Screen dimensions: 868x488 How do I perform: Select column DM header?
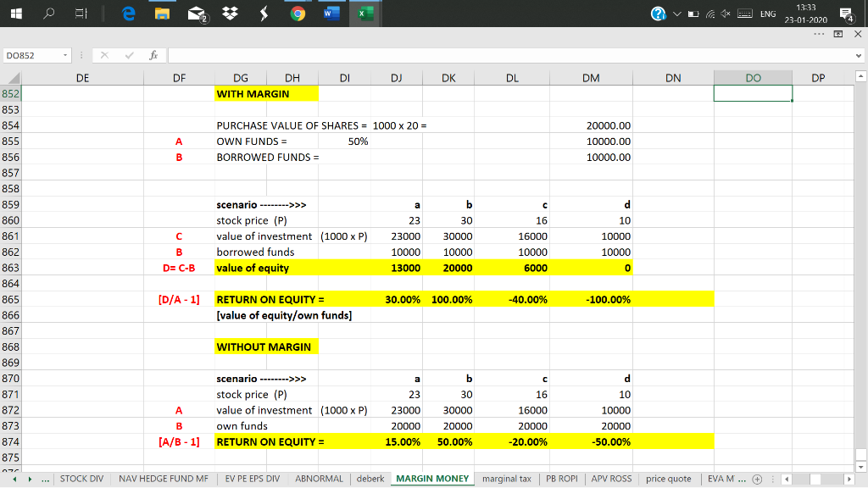pos(591,78)
